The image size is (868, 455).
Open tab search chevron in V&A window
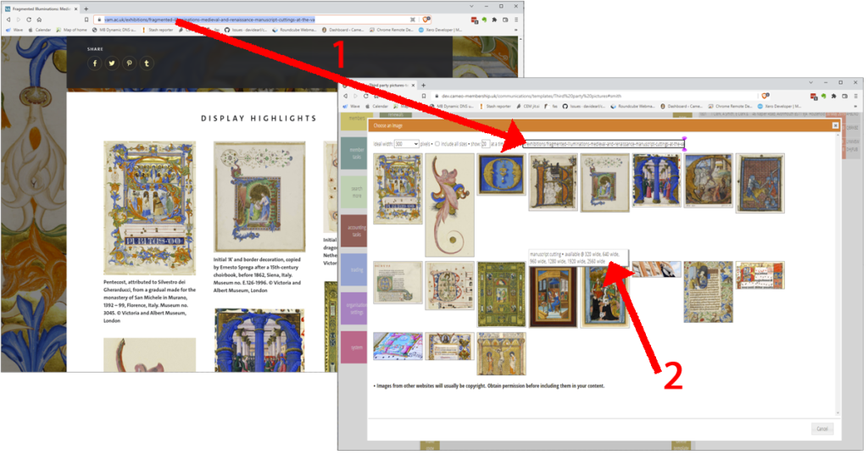coord(471,6)
